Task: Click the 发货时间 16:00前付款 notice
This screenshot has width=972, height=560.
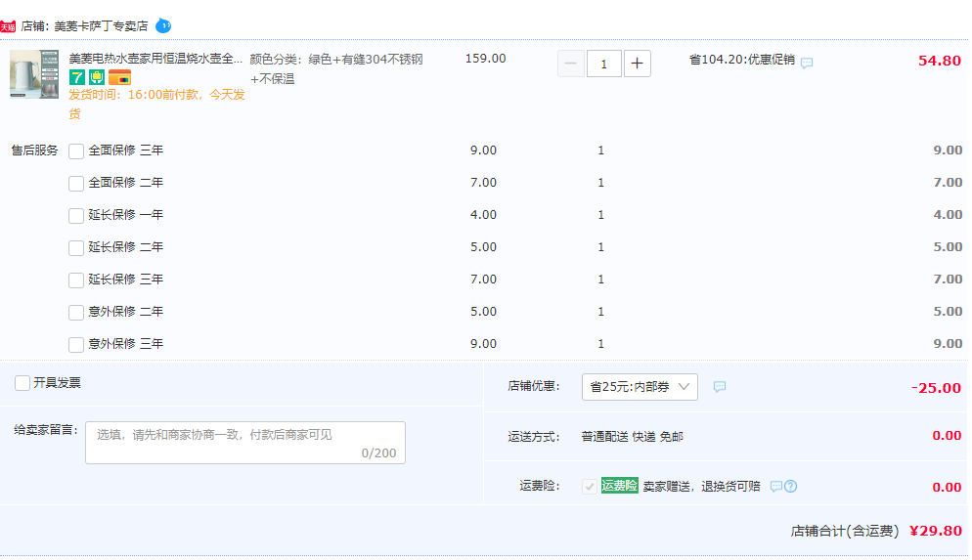Action: 156,104
